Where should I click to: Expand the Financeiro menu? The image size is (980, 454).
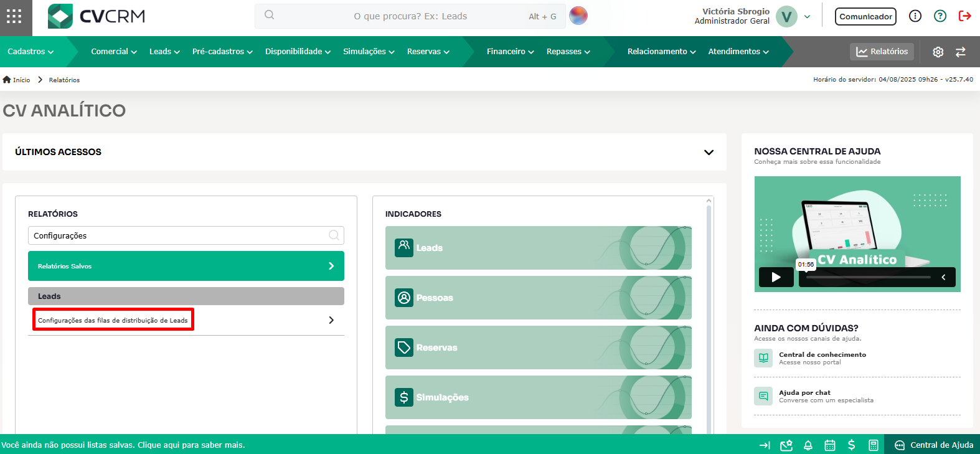511,52
